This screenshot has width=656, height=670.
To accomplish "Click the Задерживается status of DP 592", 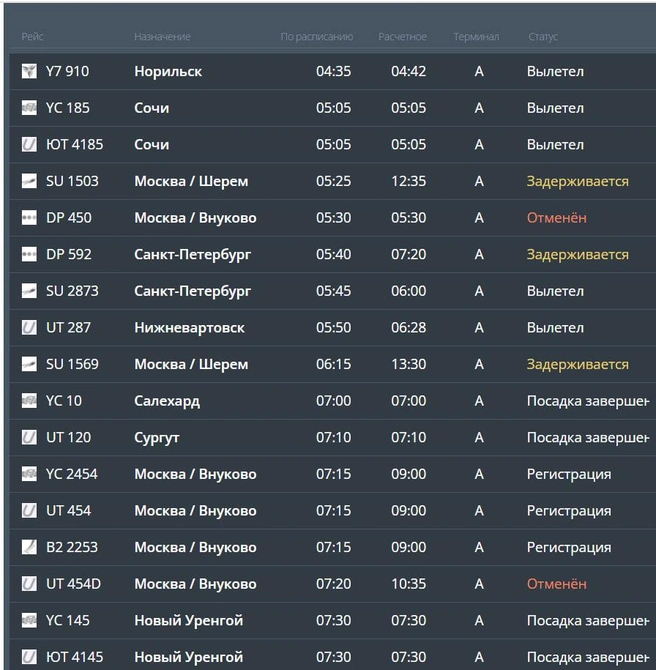I will 577,255.
